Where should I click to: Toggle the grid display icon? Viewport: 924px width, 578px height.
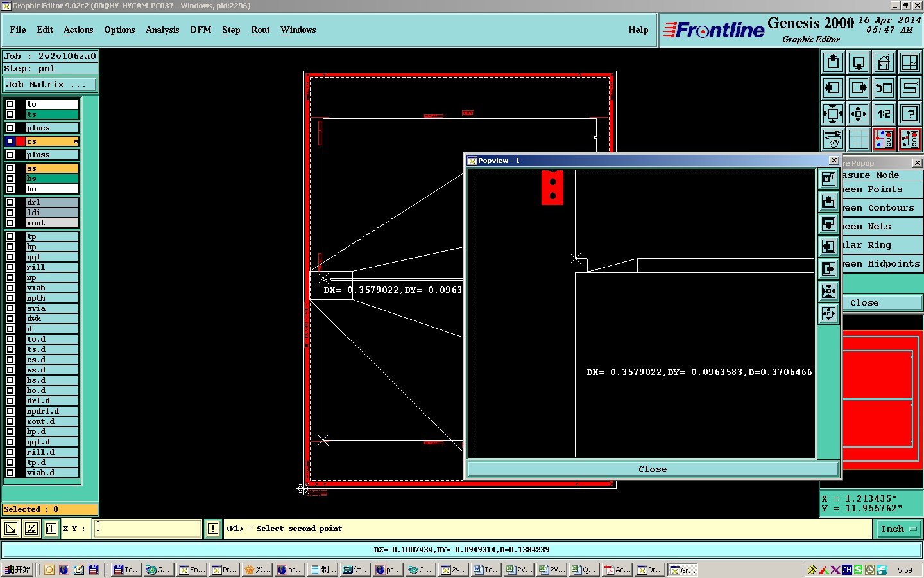coord(859,139)
